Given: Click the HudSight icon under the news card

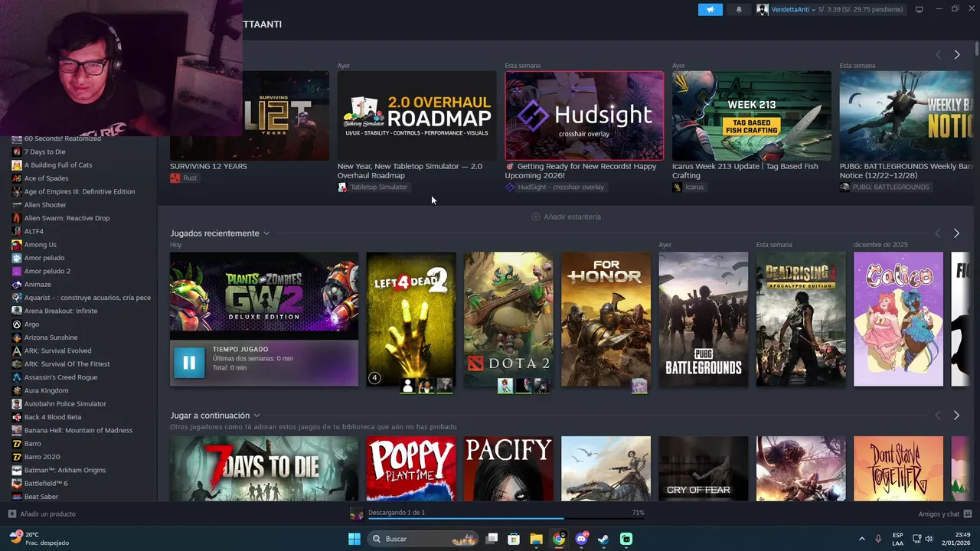Looking at the screenshot, I should click(510, 187).
